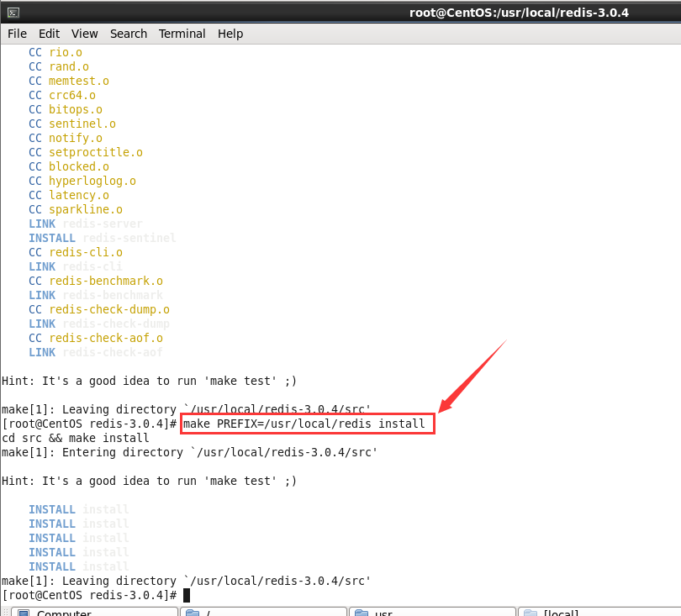This screenshot has width=681, height=616.
Task: Click the 'CC setproctitle.o' output line
Action: (x=86, y=153)
